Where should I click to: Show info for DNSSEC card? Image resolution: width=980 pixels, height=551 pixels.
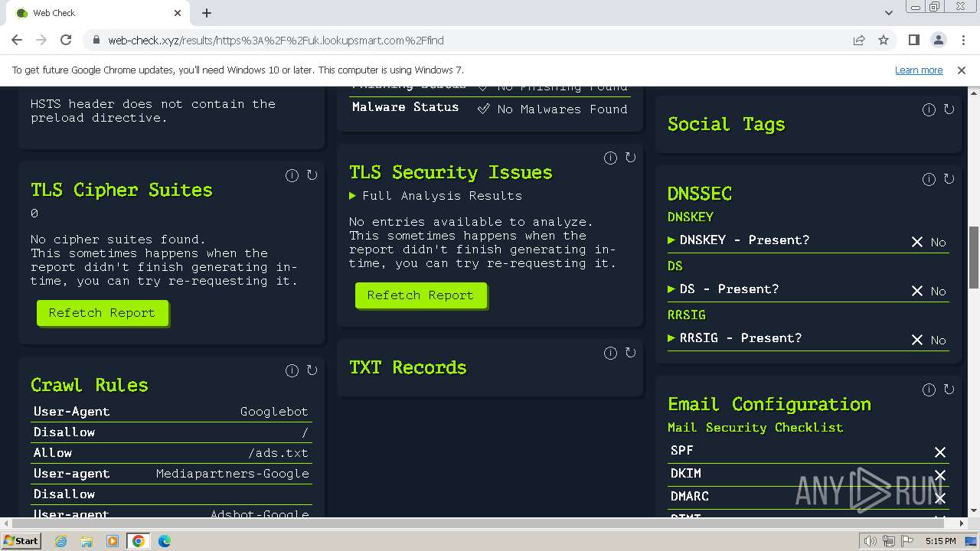coord(929,179)
